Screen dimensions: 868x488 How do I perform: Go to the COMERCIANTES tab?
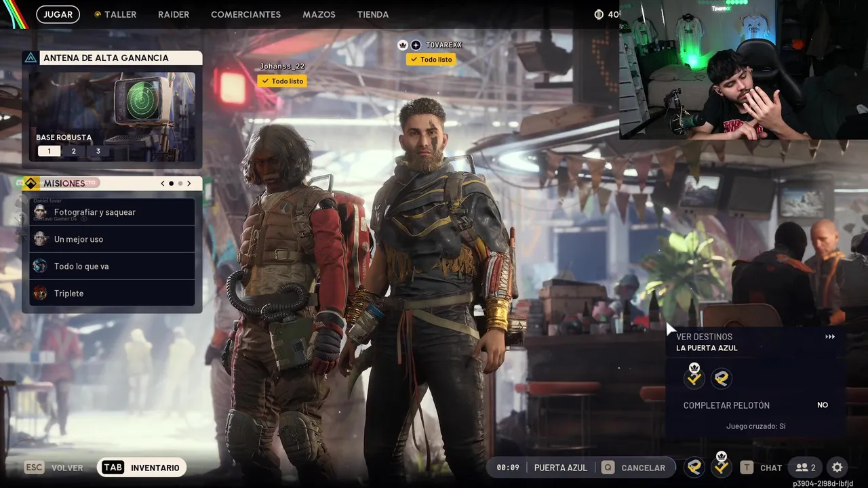tap(245, 14)
